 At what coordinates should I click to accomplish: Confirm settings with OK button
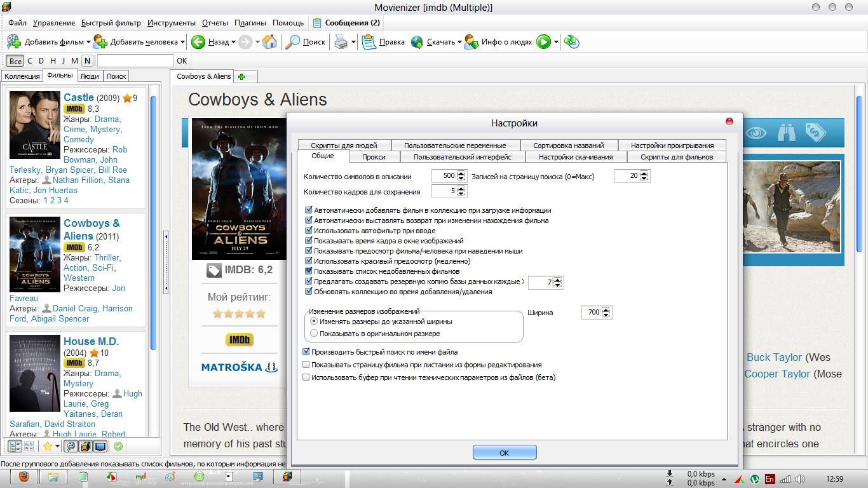(505, 452)
